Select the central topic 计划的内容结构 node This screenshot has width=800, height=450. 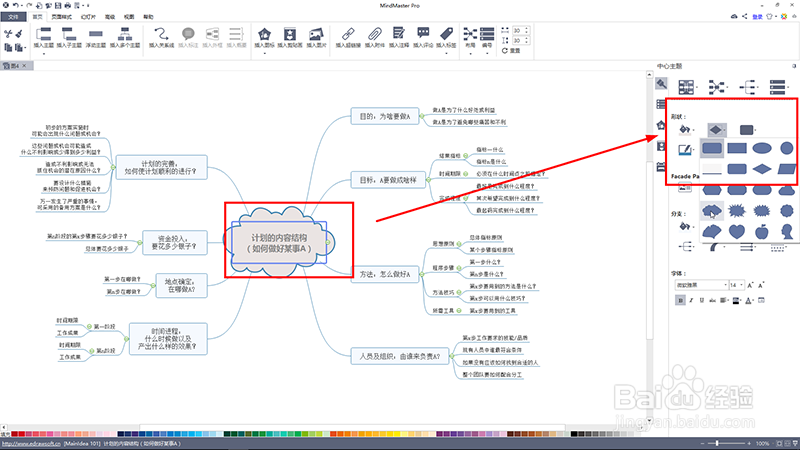click(x=279, y=243)
